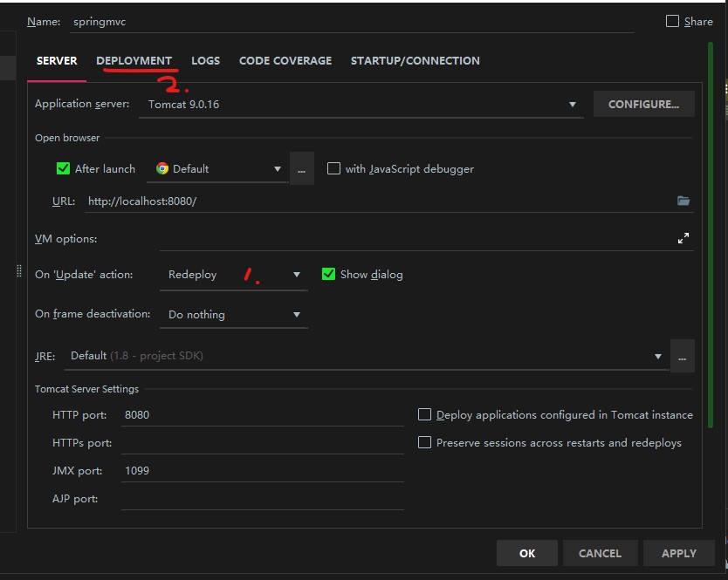Enable with JavaScript debugger
728x580 pixels.
point(333,168)
